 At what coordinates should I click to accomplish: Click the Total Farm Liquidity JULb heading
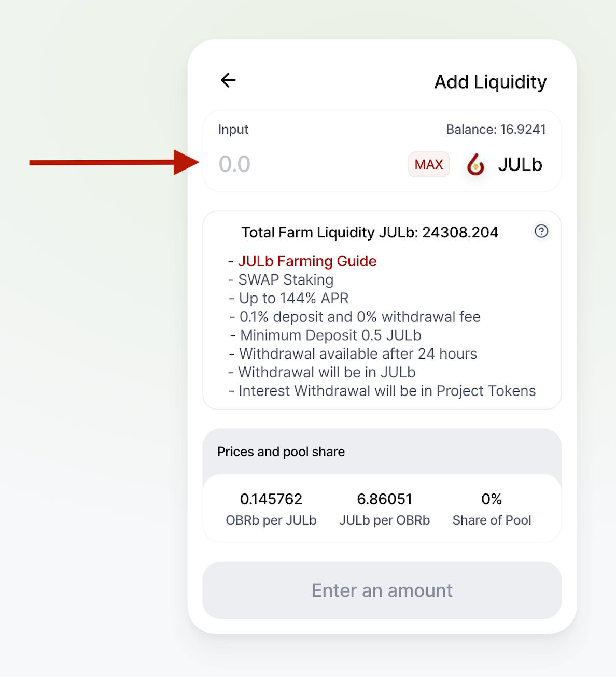[x=369, y=232]
